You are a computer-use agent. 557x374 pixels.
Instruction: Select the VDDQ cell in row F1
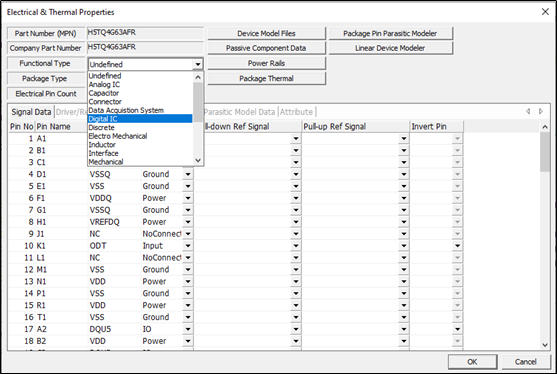coord(114,198)
